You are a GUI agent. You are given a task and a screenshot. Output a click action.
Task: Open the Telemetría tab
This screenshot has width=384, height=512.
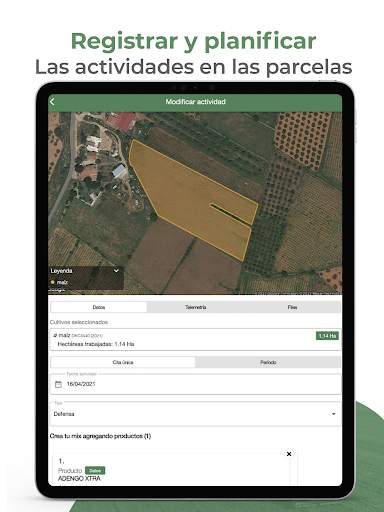pyautogui.click(x=196, y=307)
